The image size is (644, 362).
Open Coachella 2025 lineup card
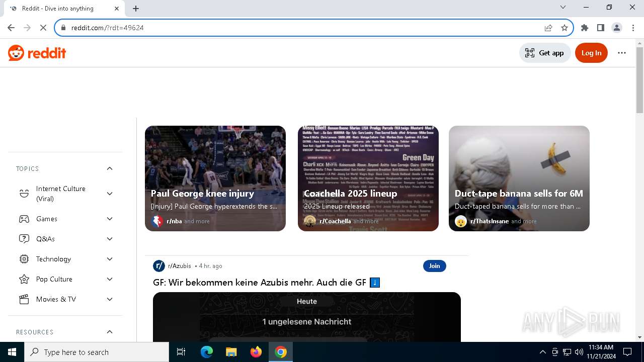click(x=368, y=178)
